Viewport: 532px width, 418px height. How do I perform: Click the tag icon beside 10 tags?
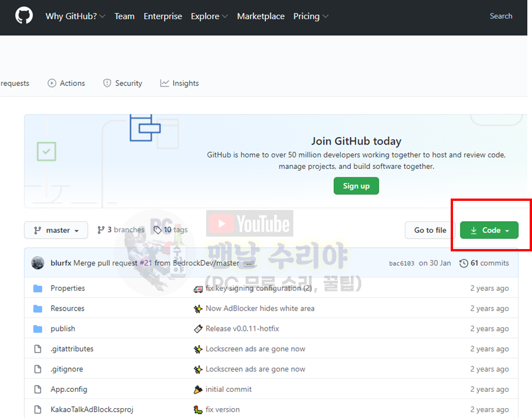[x=157, y=230]
